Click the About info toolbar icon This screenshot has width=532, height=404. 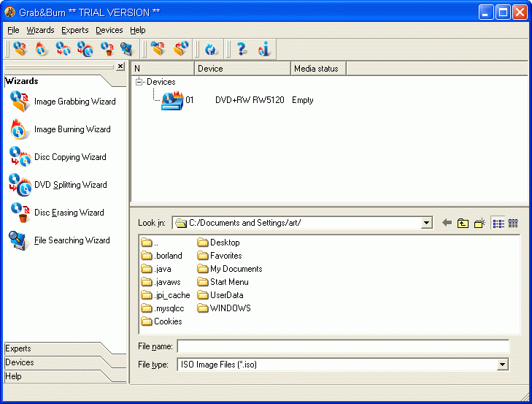[x=264, y=49]
